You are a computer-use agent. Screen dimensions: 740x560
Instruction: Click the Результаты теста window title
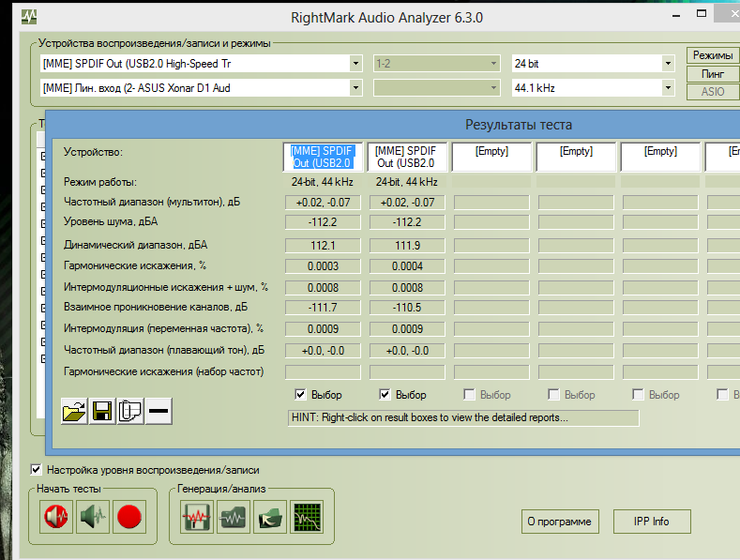point(519,125)
